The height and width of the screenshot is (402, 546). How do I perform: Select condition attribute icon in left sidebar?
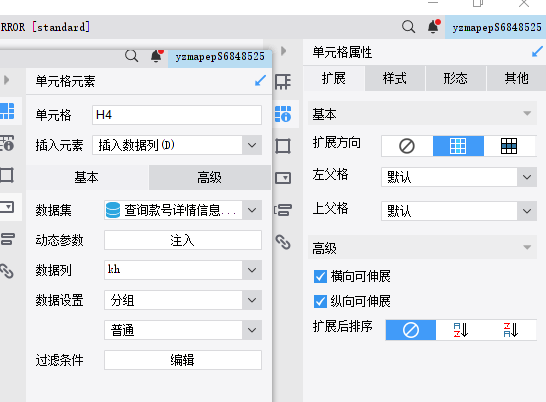(7, 239)
